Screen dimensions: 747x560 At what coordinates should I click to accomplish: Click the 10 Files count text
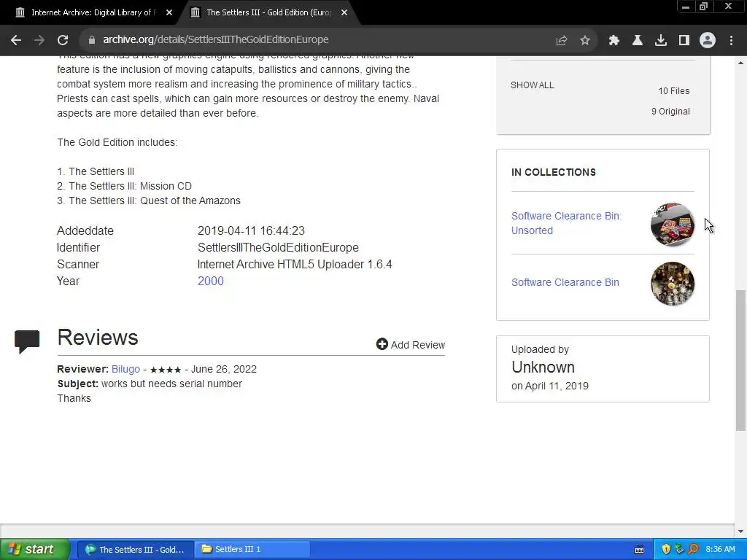coord(673,91)
